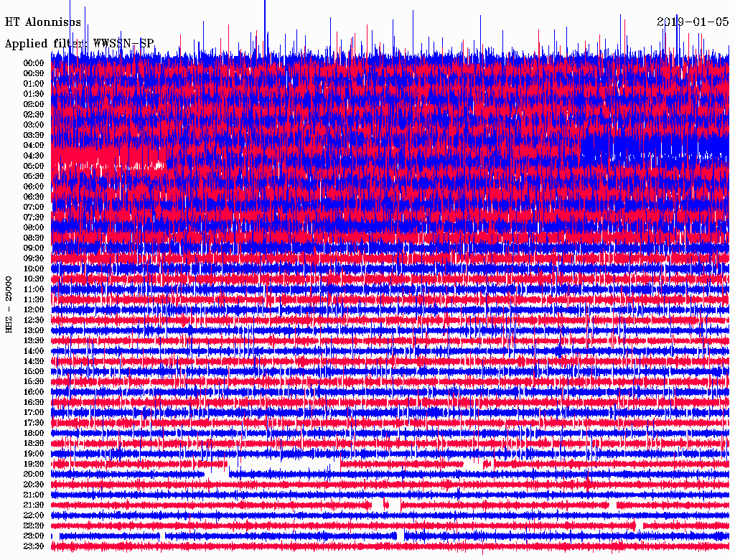Select the 22:00 time row label
The height and width of the screenshot is (560, 735).
pos(34,515)
